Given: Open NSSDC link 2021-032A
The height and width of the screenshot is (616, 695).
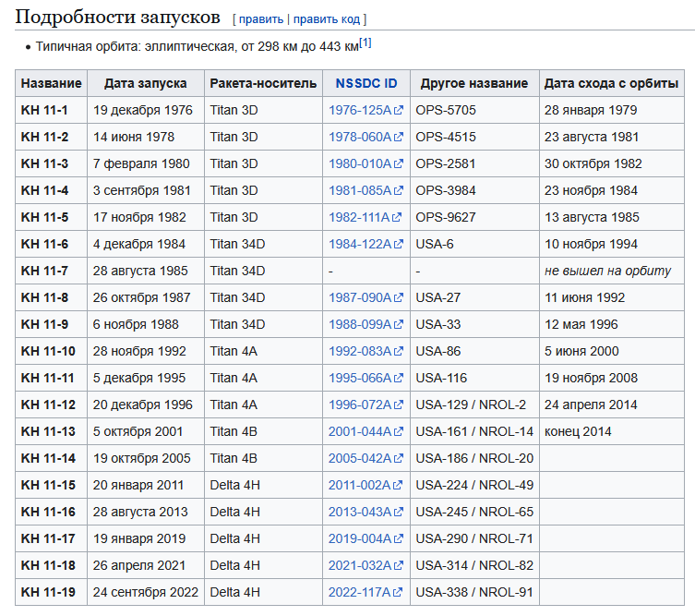Looking at the screenshot, I should pos(365,565).
